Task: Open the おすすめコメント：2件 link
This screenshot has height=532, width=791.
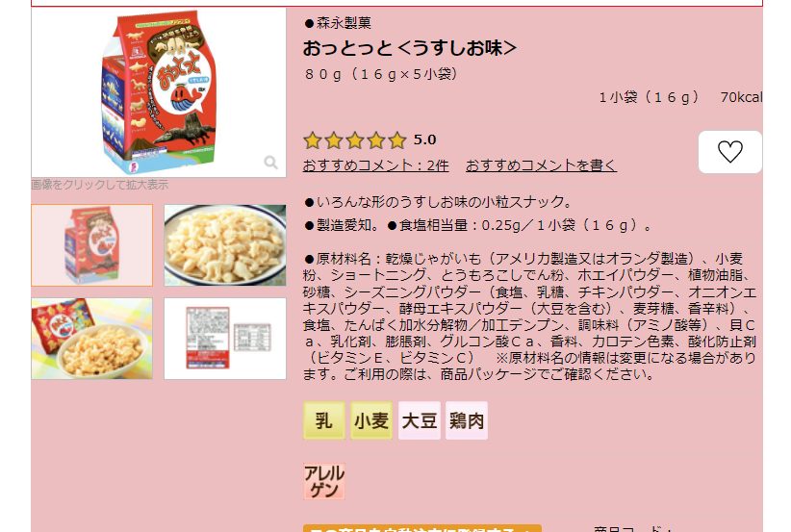Action: [375, 165]
